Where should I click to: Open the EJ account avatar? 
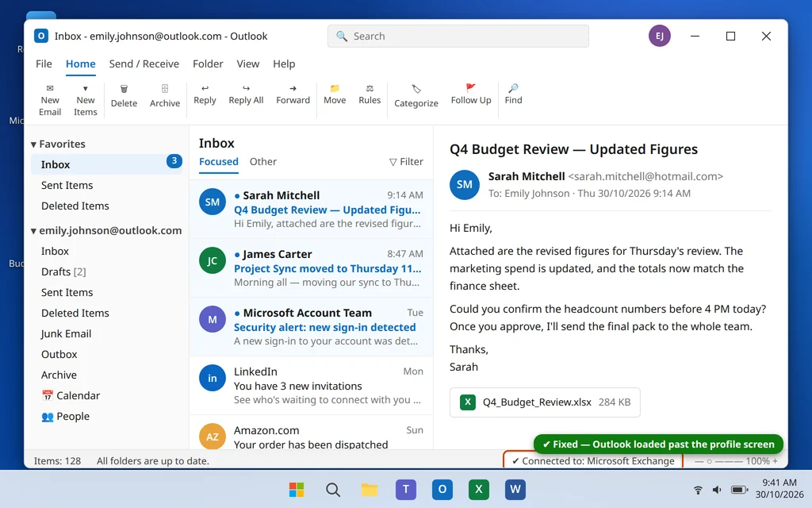(659, 36)
